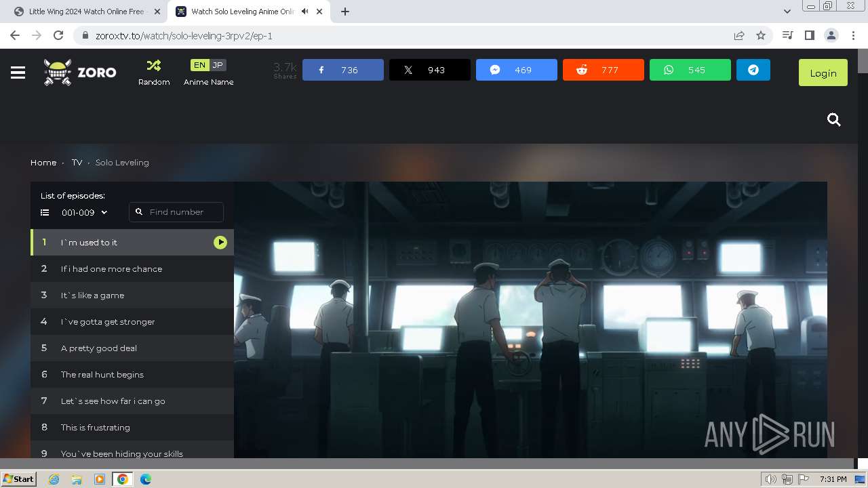868x488 pixels.
Task: Close the Solo Leveling tab
Action: (x=321, y=12)
